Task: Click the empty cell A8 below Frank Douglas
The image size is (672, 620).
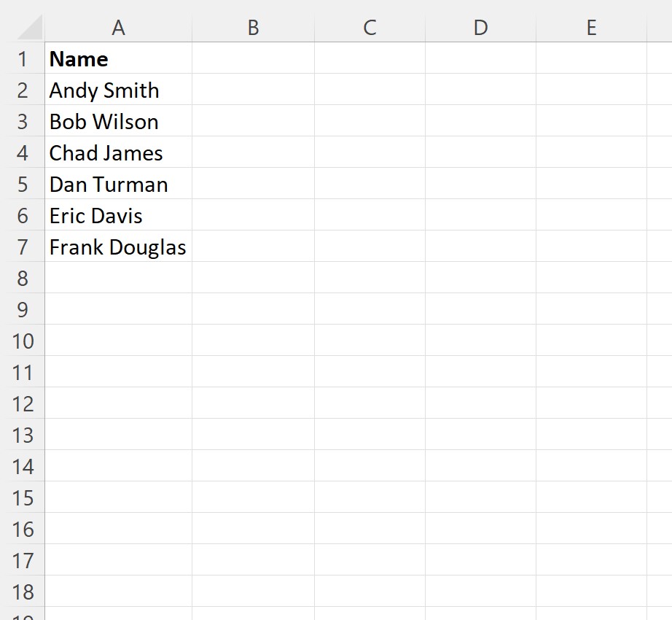Action: point(119,278)
